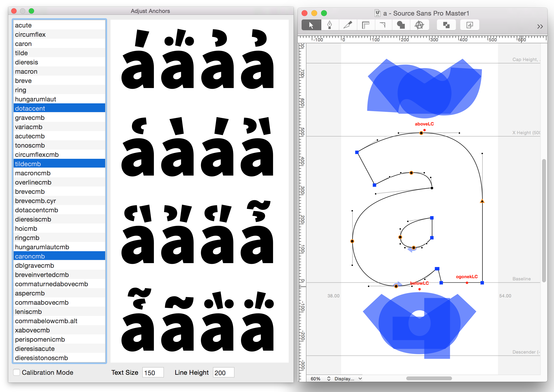Select the Knife slice tool
Image resolution: width=554 pixels, height=392 pixels.
(348, 25)
